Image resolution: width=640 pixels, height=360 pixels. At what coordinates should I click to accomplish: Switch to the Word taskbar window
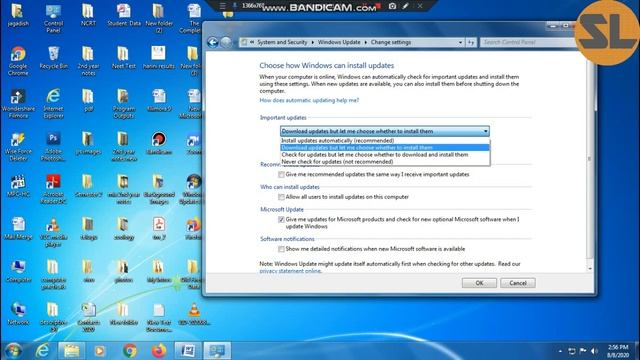coord(188,351)
